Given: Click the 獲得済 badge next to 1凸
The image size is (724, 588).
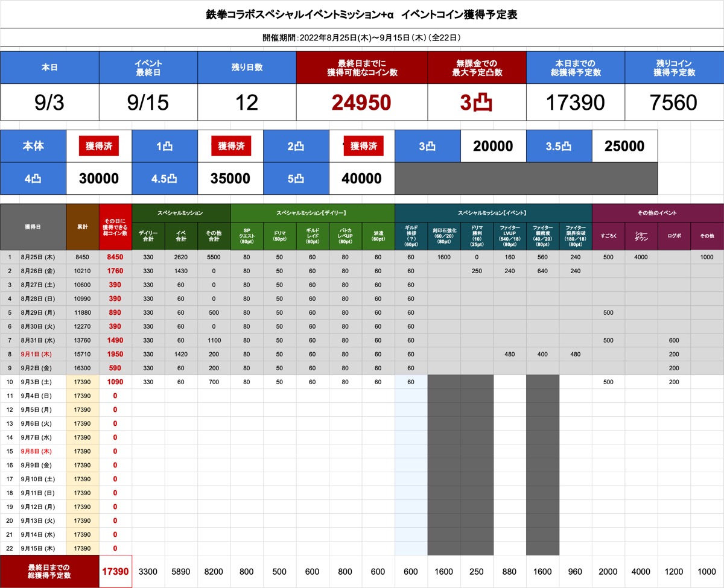Looking at the screenshot, I should [x=230, y=146].
